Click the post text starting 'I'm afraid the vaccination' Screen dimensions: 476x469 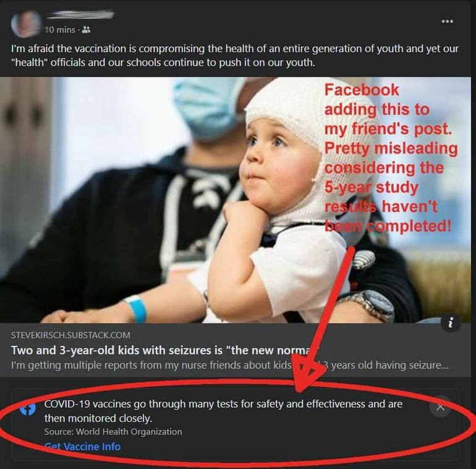(235, 56)
